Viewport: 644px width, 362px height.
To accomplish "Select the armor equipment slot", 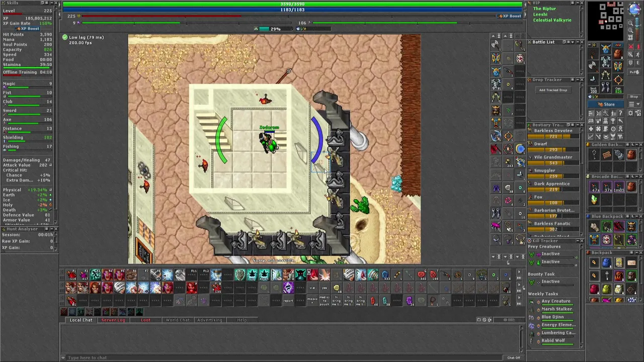I will pyautogui.click(x=606, y=61).
